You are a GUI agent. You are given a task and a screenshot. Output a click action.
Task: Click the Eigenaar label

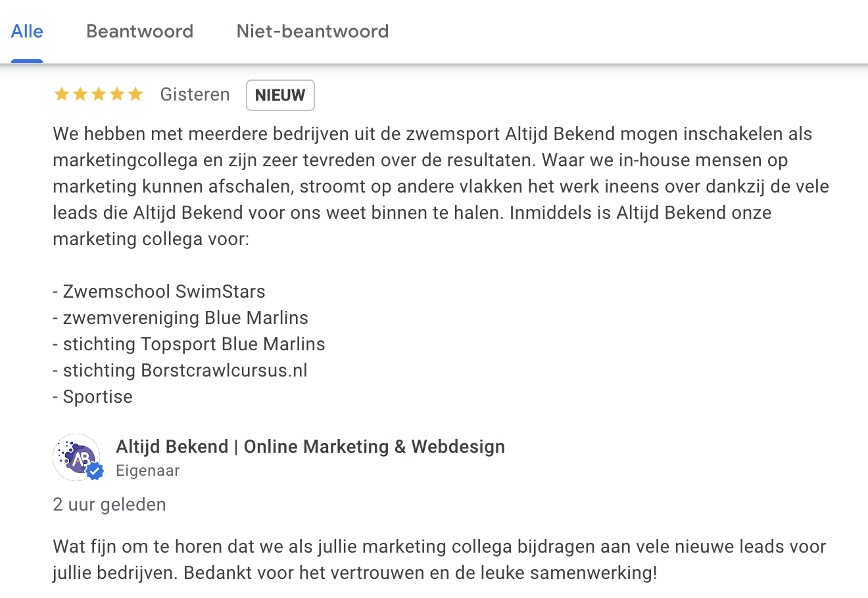pos(148,471)
